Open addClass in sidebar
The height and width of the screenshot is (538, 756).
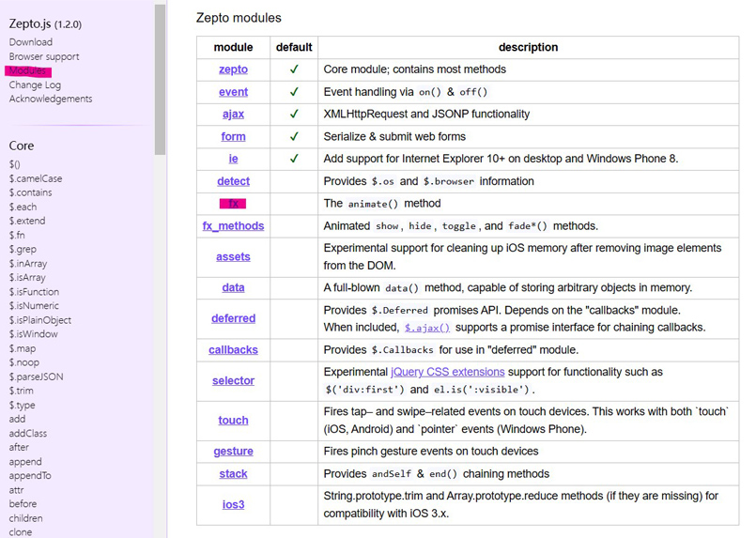coord(28,434)
